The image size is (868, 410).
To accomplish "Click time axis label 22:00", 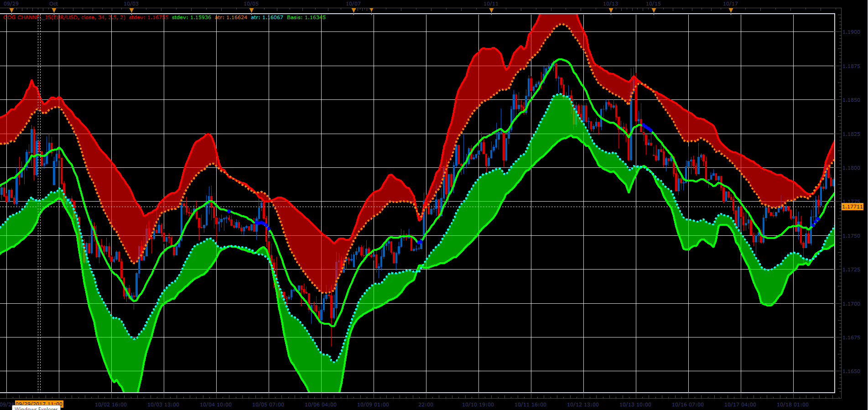I will tap(426, 405).
